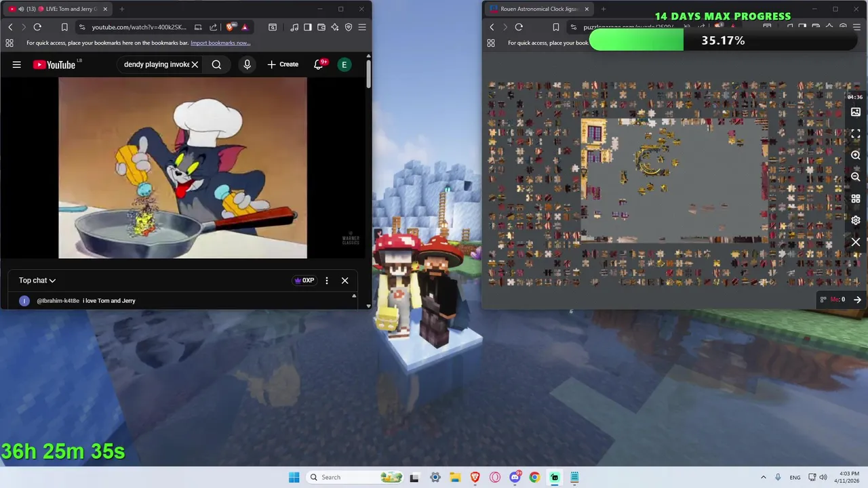Open Brave playlist music icon
868x488 pixels.
[x=294, y=27]
